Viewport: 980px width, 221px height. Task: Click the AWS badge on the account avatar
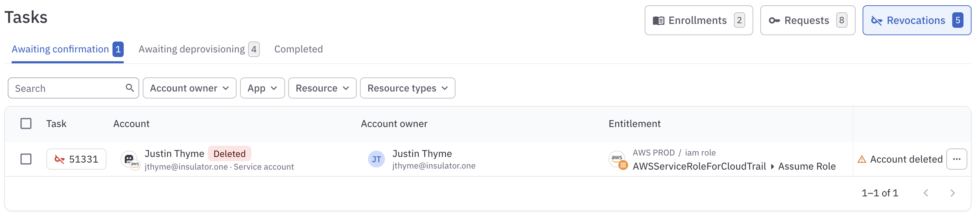coord(135,165)
